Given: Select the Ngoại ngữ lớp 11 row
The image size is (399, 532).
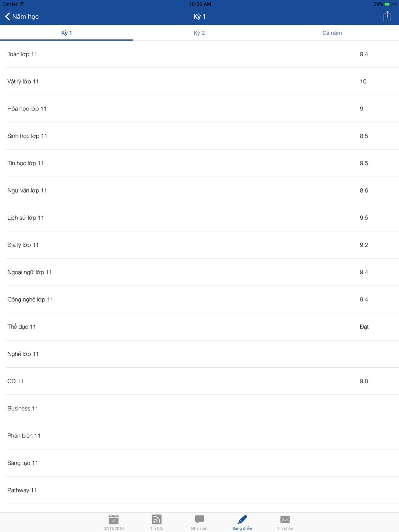Looking at the screenshot, I should [199, 272].
